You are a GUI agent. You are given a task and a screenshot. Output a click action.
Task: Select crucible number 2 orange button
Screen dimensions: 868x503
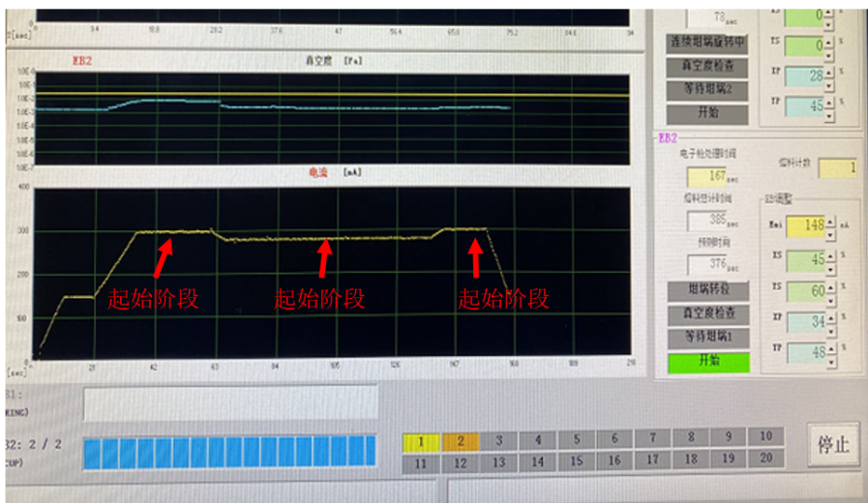click(x=460, y=441)
